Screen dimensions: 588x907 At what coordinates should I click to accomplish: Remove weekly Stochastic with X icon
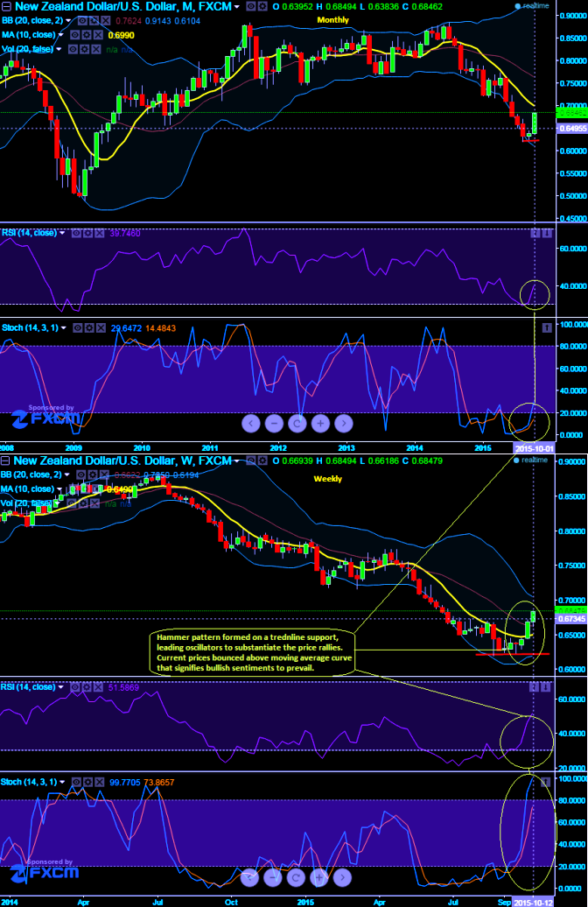[100, 782]
